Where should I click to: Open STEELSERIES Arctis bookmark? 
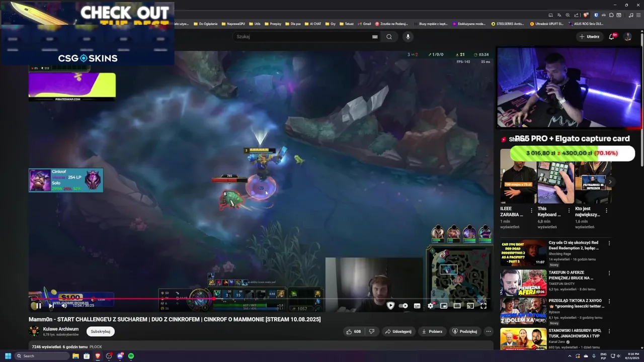coord(508,24)
